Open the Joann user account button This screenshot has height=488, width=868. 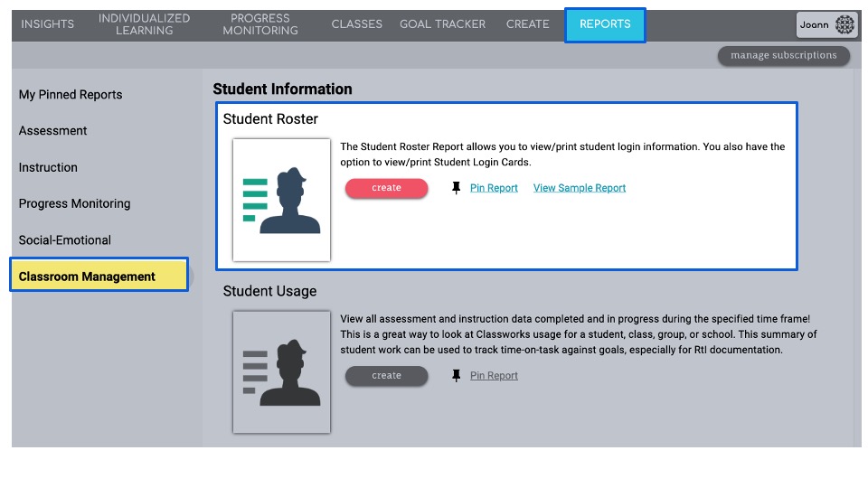click(827, 25)
